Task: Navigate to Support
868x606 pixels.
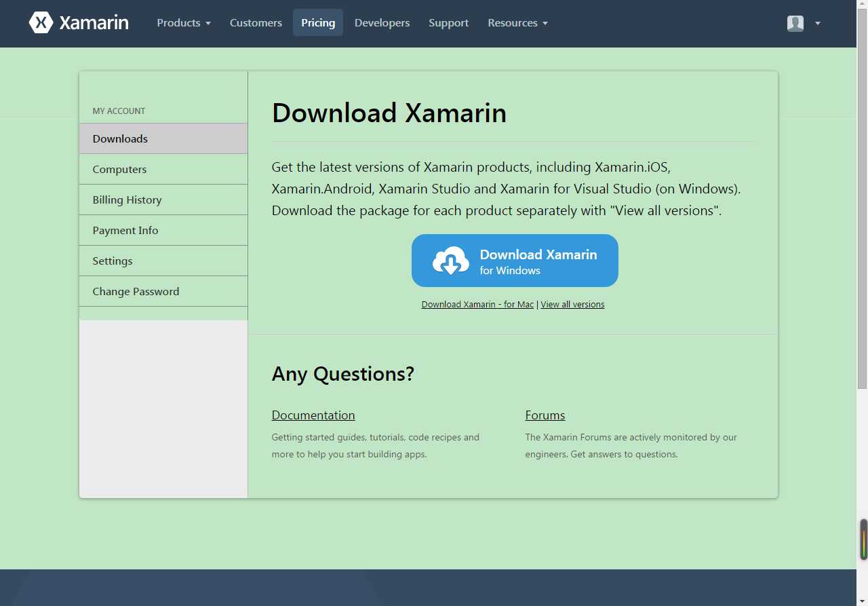Action: pos(448,22)
